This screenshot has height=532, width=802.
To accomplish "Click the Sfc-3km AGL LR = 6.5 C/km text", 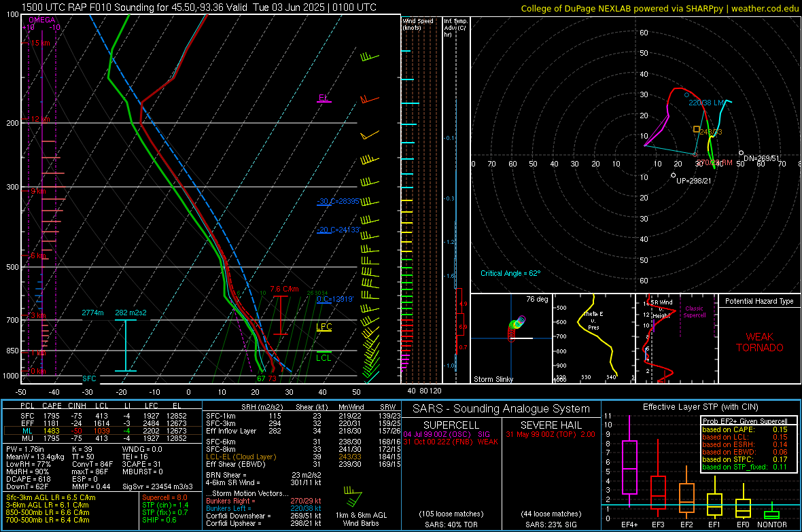I will pos(51,497).
